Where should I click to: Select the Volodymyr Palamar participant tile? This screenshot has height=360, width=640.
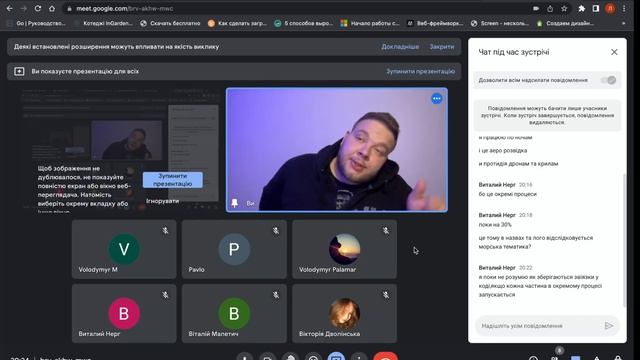click(x=344, y=249)
